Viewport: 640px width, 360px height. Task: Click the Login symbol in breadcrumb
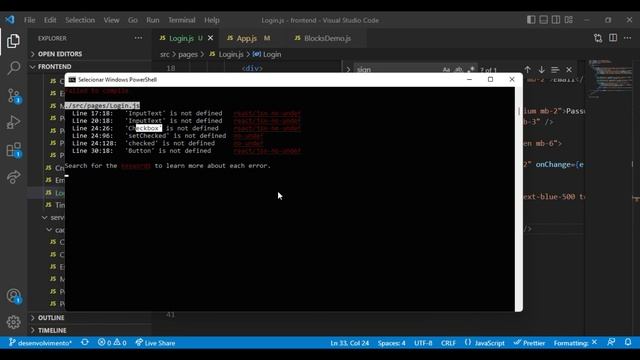(x=267, y=54)
